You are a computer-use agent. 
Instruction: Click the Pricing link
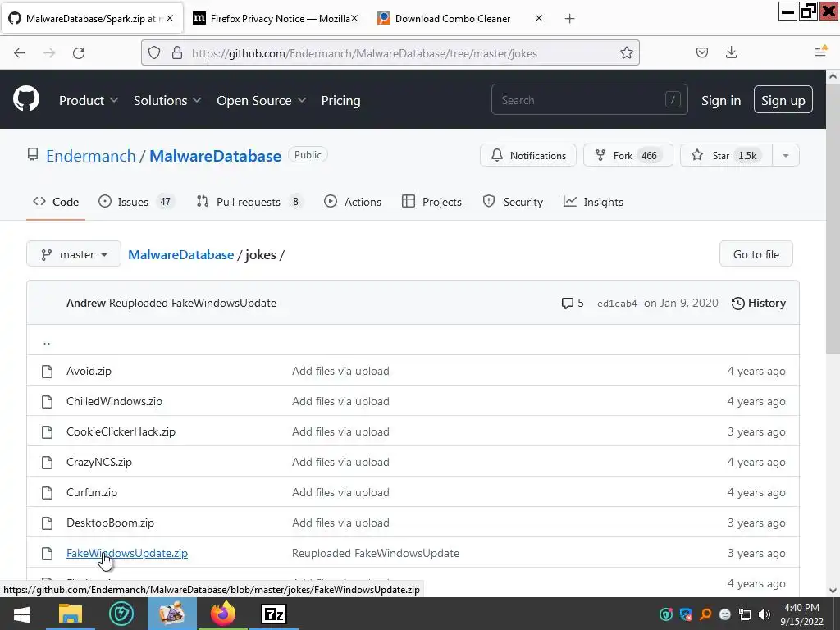[x=340, y=101]
